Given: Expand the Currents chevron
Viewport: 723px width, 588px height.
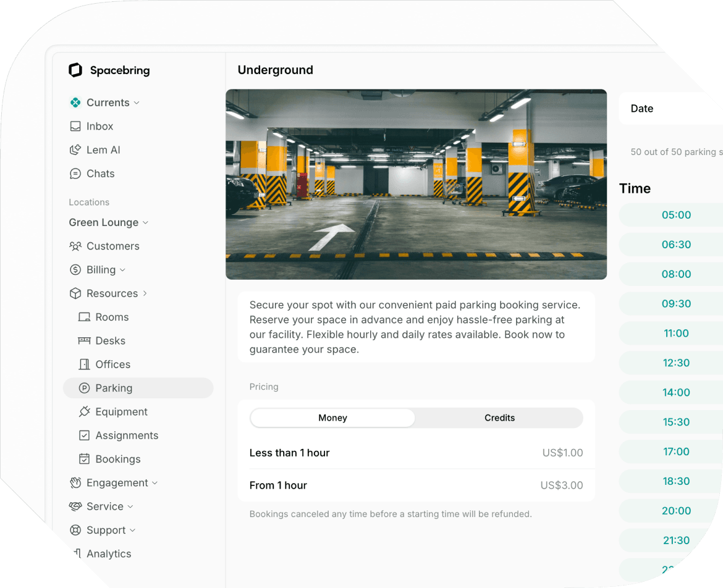Looking at the screenshot, I should (x=137, y=103).
